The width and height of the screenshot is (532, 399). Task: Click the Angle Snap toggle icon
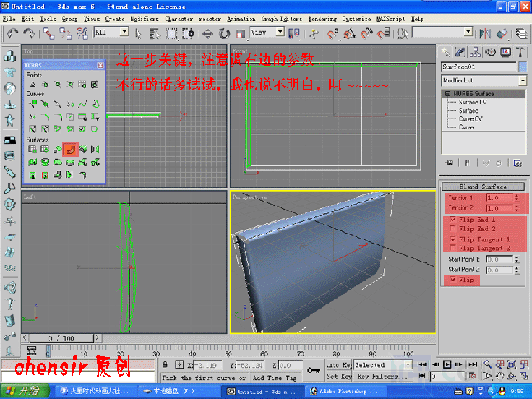(349, 34)
